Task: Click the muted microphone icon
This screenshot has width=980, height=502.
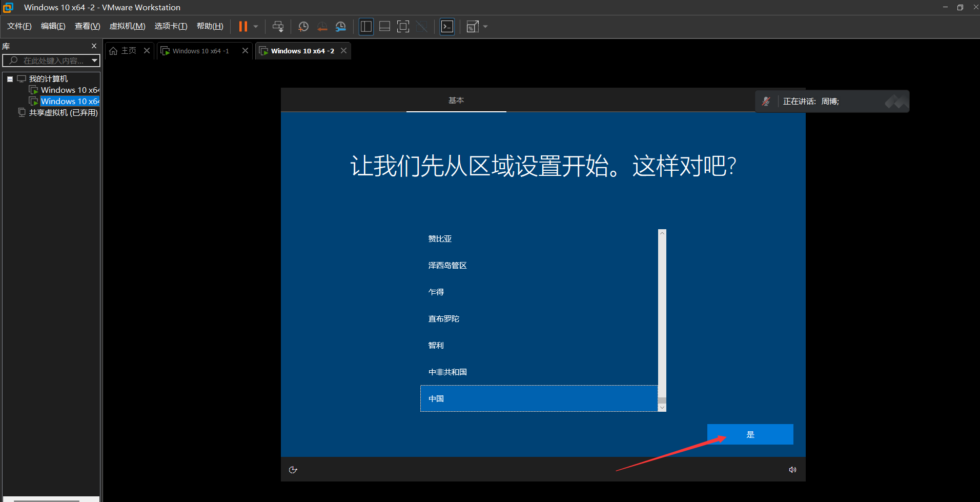Action: [x=766, y=102]
